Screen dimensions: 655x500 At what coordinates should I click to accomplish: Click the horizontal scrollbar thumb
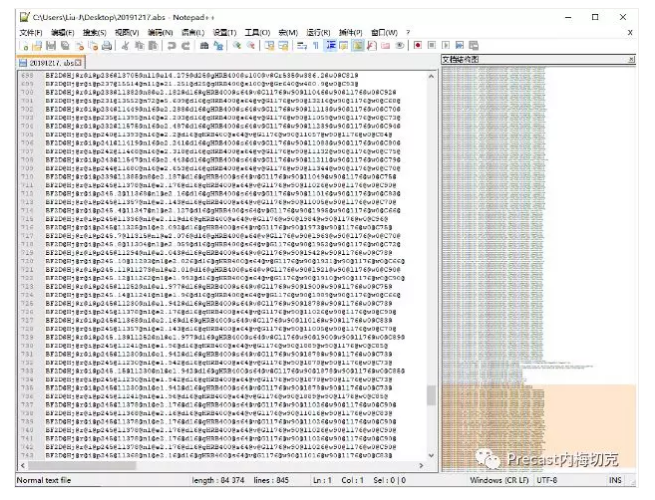pyautogui.click(x=82, y=465)
